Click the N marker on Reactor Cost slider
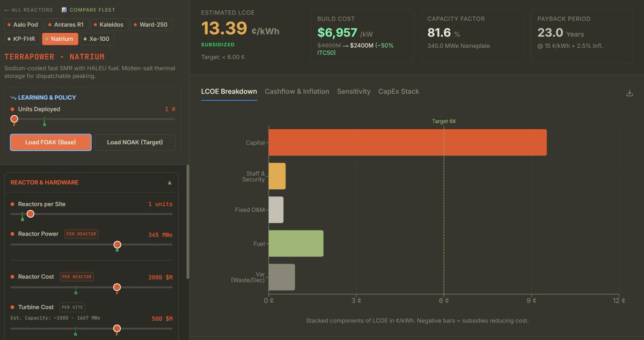Screen dimensions: 644x340 point(76,293)
